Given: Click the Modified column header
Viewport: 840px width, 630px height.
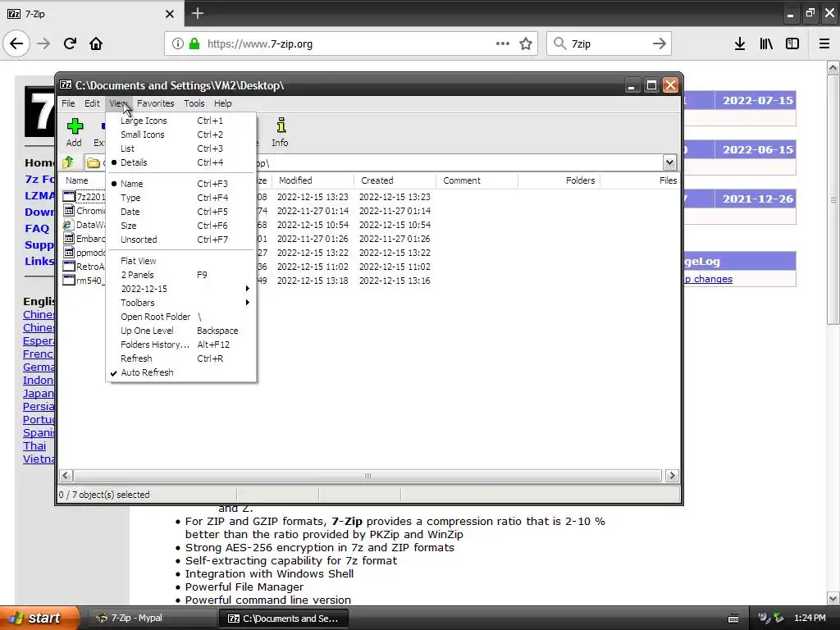Looking at the screenshot, I should pos(313,180).
